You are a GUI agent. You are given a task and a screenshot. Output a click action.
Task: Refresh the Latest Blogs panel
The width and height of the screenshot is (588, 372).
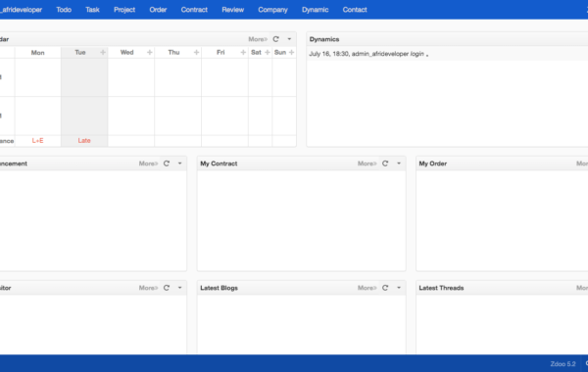[385, 288]
